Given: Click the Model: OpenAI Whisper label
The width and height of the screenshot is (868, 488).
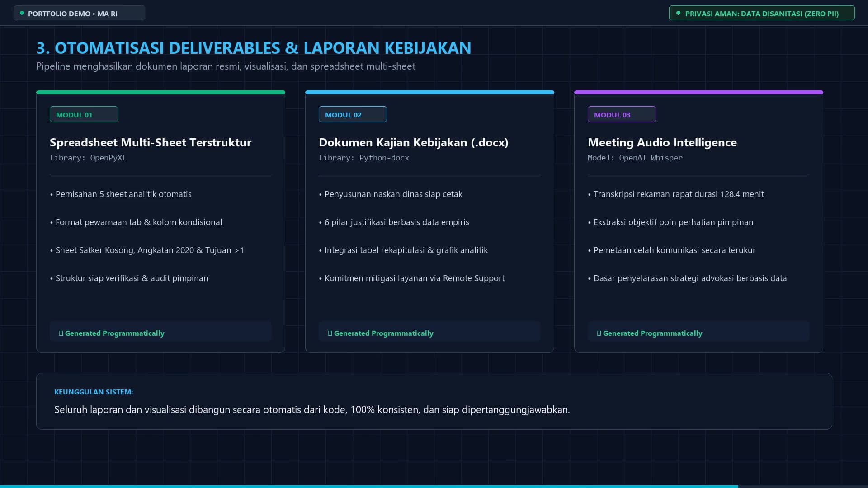Looking at the screenshot, I should (x=635, y=158).
